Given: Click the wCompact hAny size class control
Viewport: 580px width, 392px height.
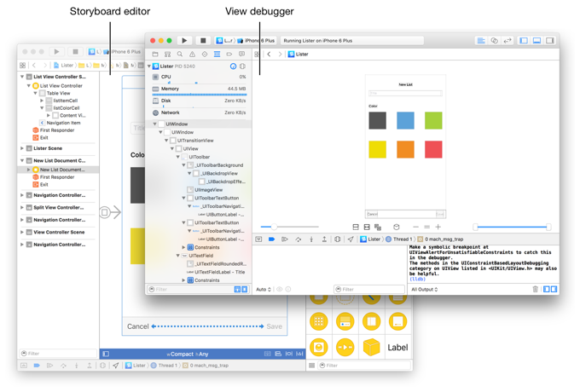Looking at the screenshot, I should (187, 354).
